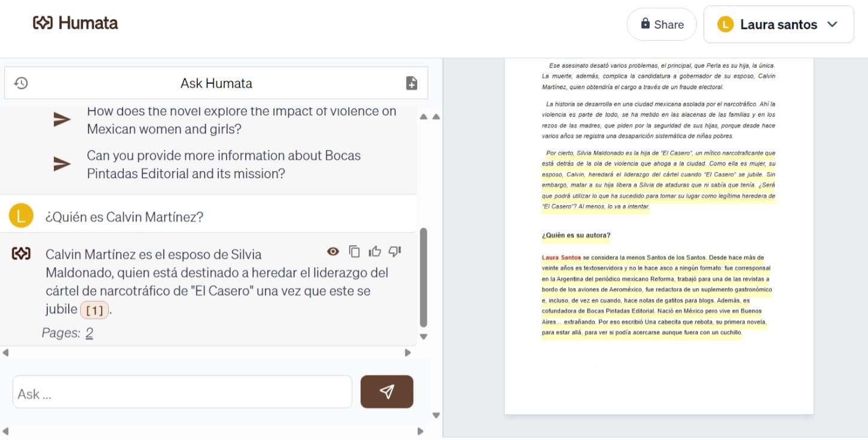Click the Humata logo
This screenshot has width=868, height=440.
click(75, 23)
